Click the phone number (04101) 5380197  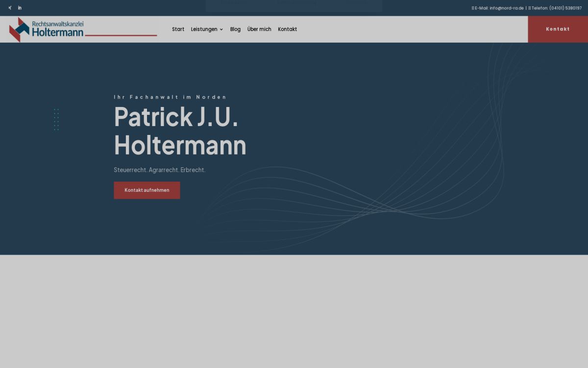pyautogui.click(x=565, y=8)
